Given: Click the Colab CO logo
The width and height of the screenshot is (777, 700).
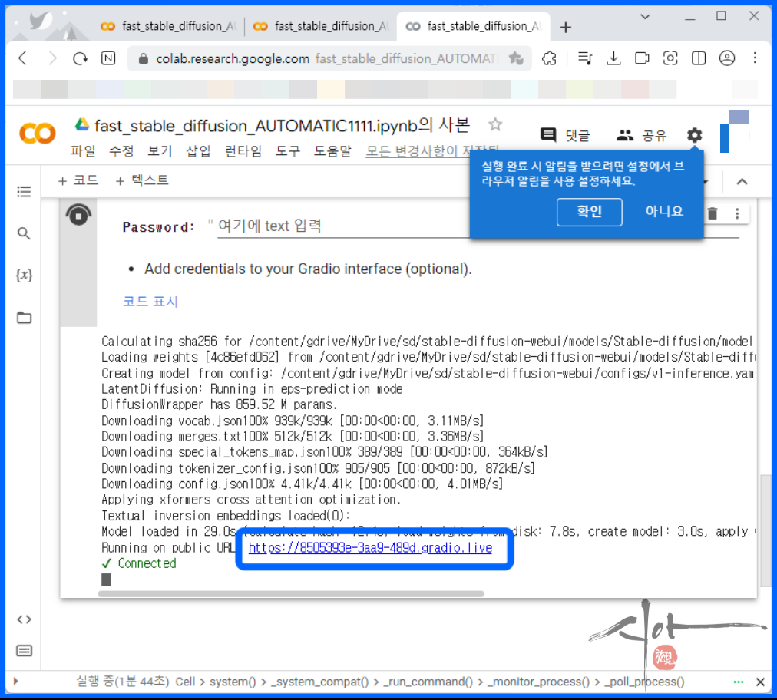Looking at the screenshot, I should click(x=37, y=134).
